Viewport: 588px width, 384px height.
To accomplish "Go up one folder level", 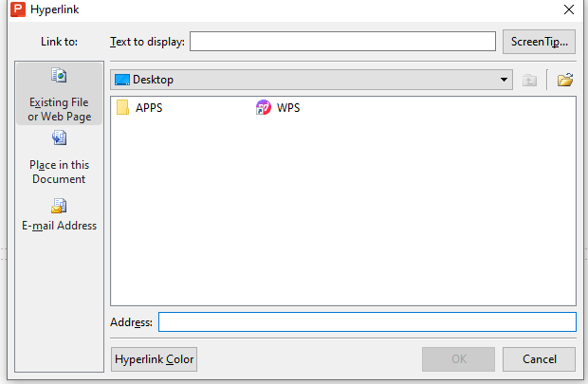I will 529,80.
